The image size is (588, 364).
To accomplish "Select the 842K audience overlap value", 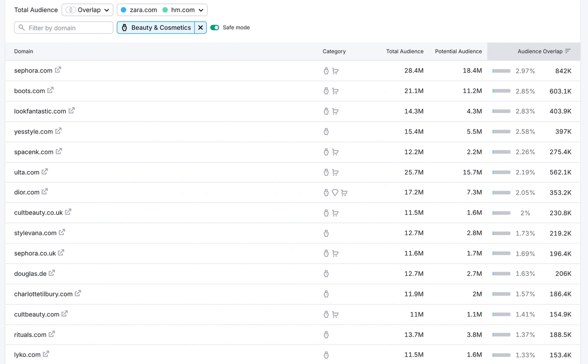I will point(563,71).
